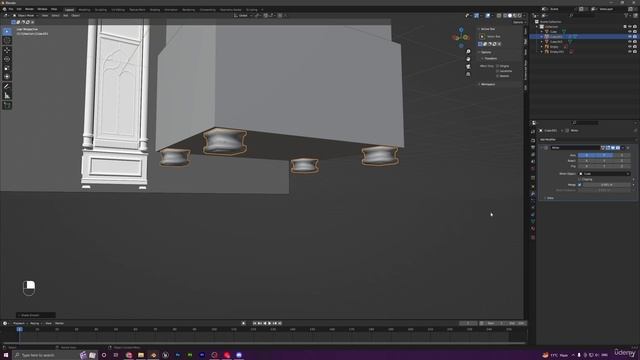Open the viewport Add menu
640x360 pixels.
[66, 16]
